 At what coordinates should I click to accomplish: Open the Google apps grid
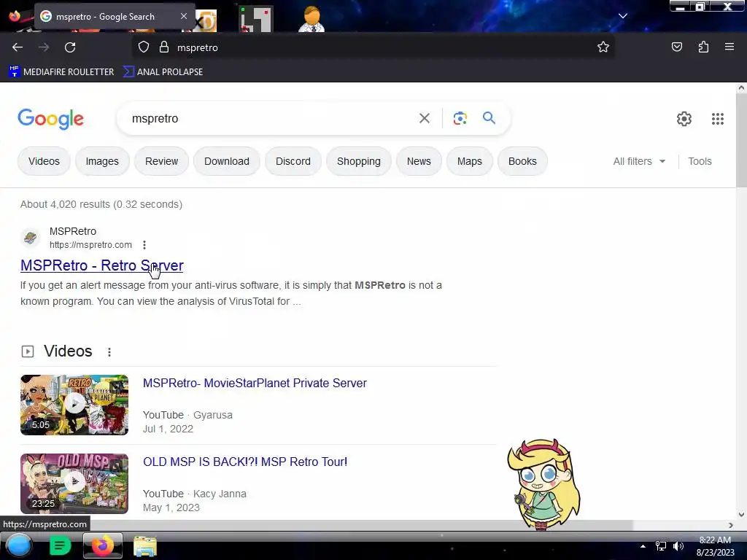718,119
